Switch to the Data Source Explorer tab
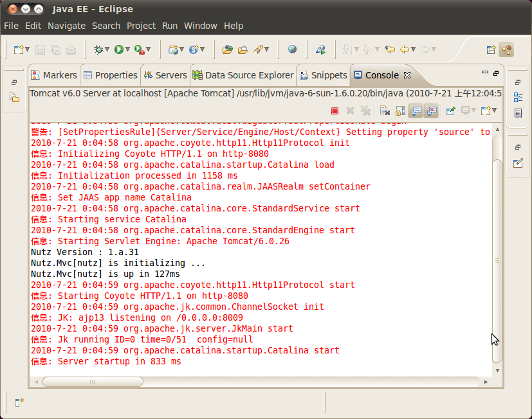 tap(243, 75)
